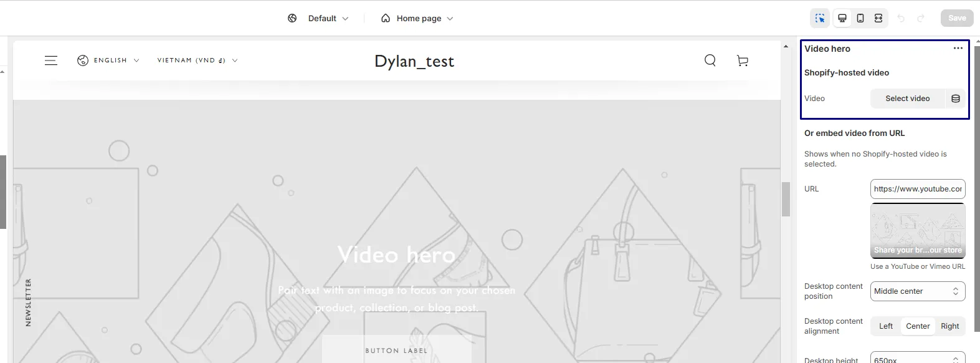Toggle the inspector selection tool icon
The height and width of the screenshot is (363, 980).
pyautogui.click(x=820, y=18)
